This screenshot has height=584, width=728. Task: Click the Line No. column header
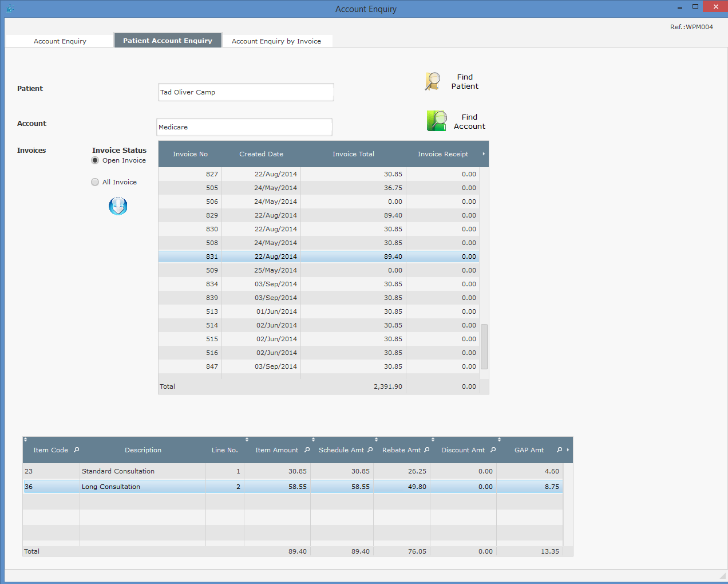225,450
